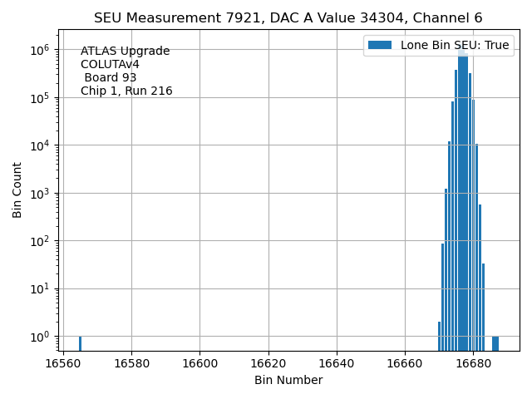Click the lone bar near bin 16565

[80, 343]
